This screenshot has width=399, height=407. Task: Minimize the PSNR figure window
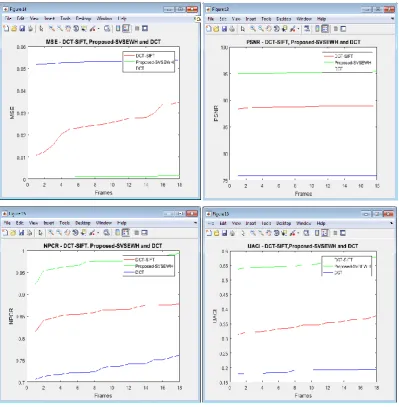tap(367, 10)
